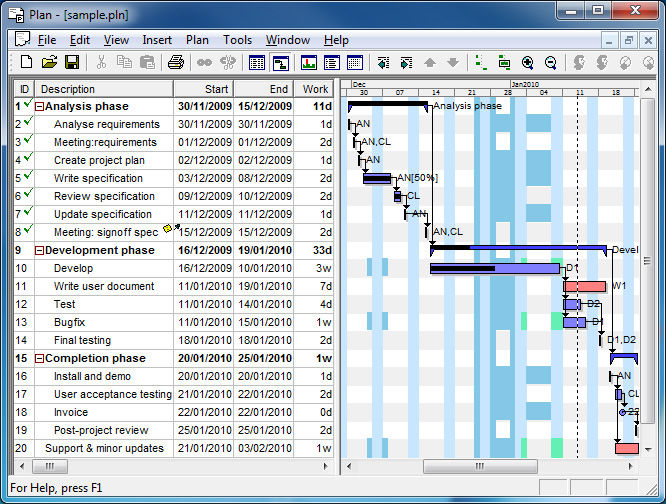Click the Plan document icon left of File

click(22, 39)
